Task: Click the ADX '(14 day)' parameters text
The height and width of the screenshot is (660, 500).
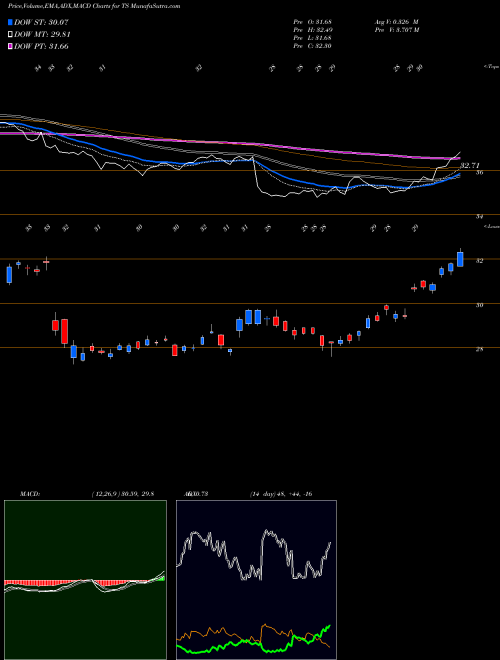Action: click(x=264, y=494)
